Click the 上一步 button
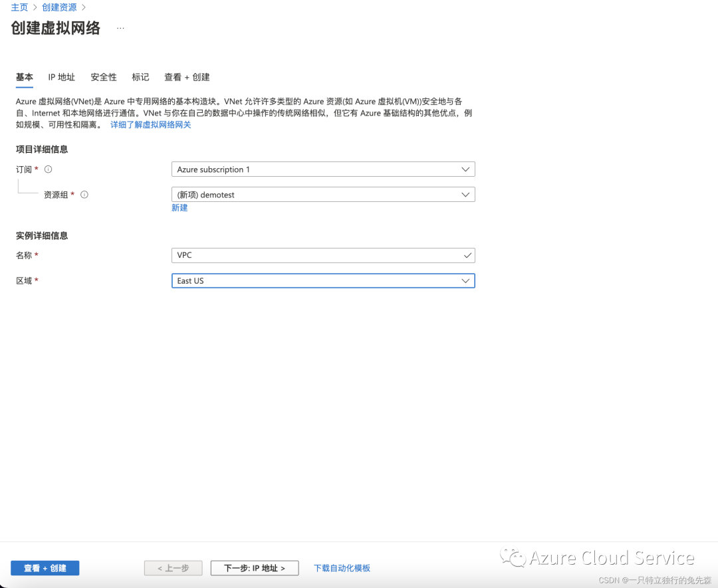Viewport: 718px width, 588px height. tap(173, 568)
